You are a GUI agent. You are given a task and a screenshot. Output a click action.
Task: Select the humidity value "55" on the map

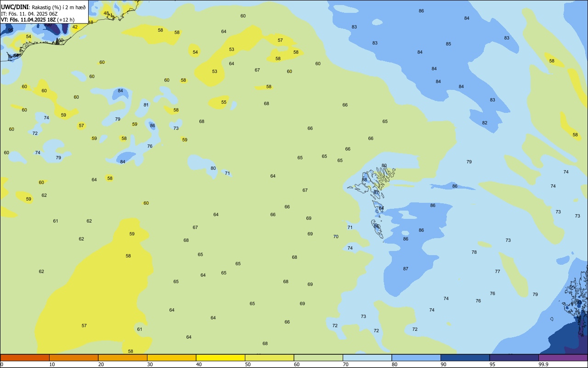tap(224, 102)
